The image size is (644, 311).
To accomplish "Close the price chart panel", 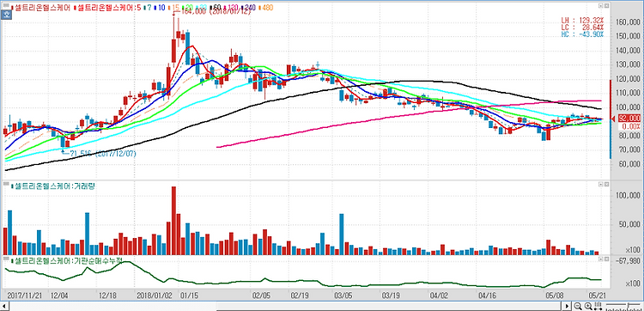I will pyautogui.click(x=606, y=6).
